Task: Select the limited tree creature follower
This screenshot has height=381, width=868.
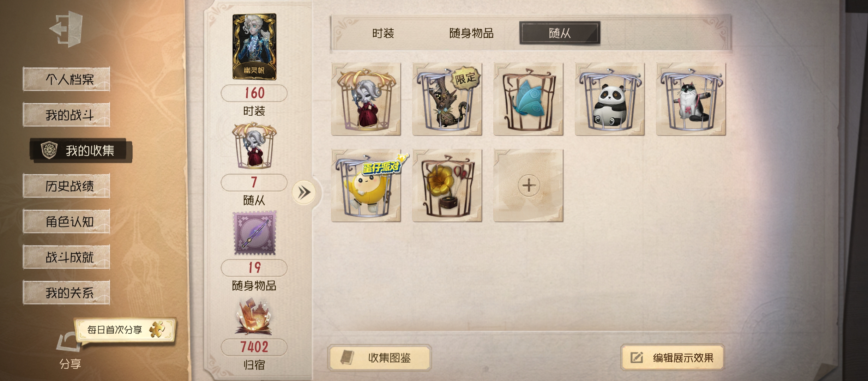Action: pyautogui.click(x=447, y=99)
